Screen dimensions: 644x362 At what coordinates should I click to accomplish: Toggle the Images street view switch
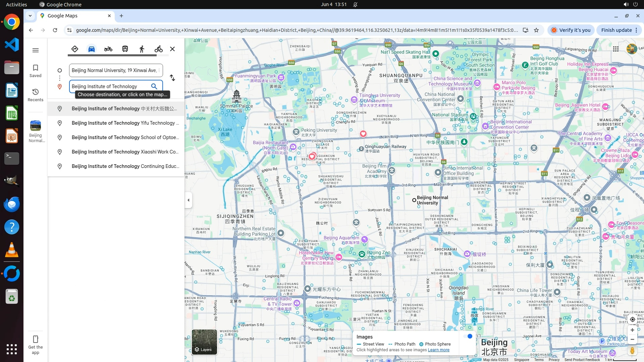coord(468,336)
